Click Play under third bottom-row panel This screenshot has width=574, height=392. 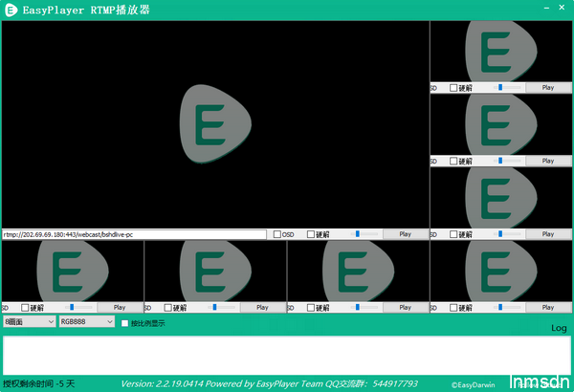tap(406, 308)
